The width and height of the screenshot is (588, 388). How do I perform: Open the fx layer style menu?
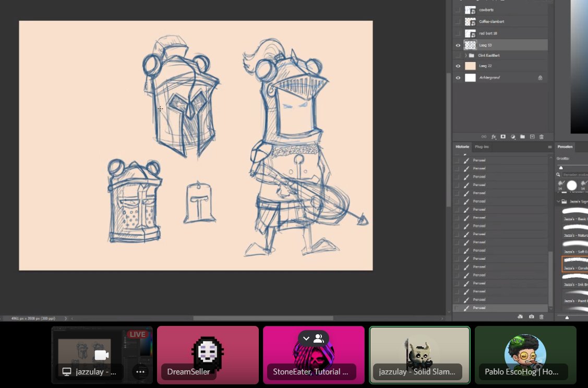494,137
